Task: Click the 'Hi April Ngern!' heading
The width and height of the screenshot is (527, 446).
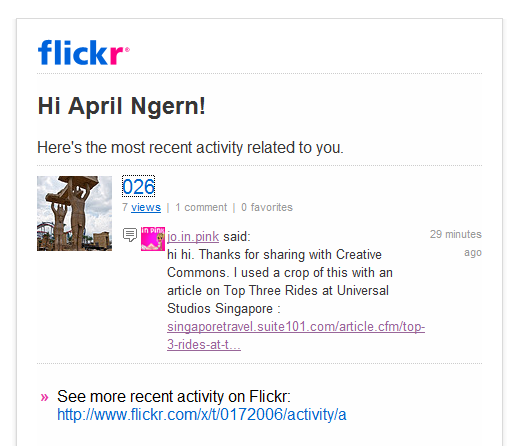Action: [122, 106]
